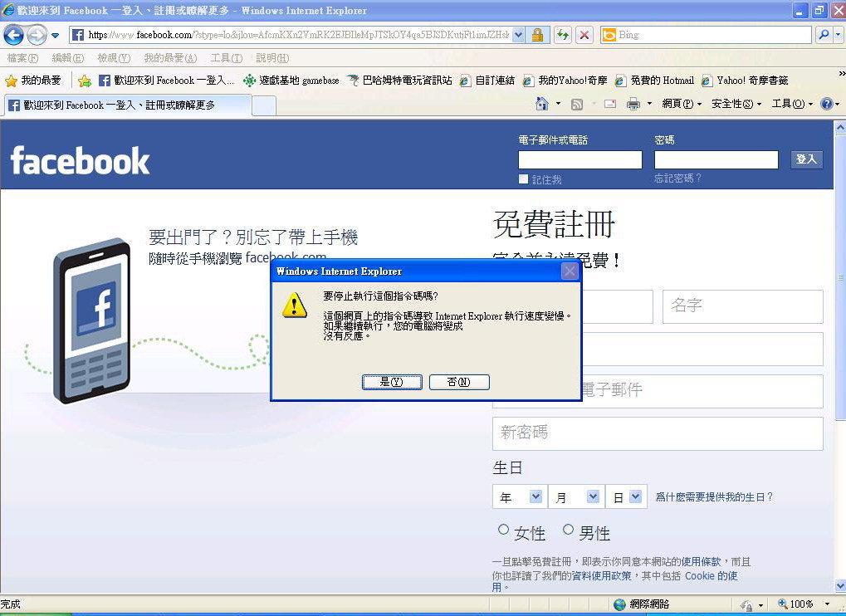This screenshot has height=616, width=846.
Task: Select the Facebook welcome page tab
Action: tap(127, 105)
